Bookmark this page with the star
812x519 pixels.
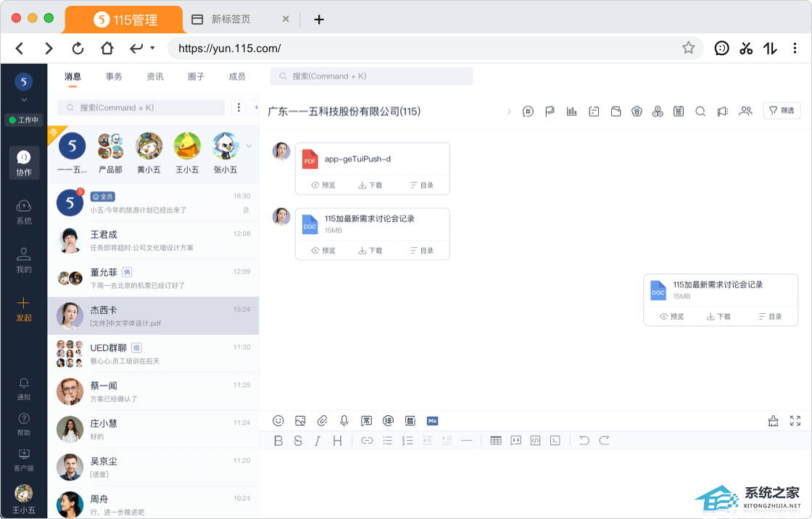click(x=688, y=48)
